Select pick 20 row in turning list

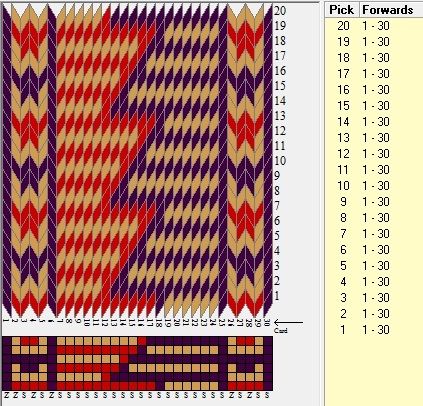coord(374,26)
